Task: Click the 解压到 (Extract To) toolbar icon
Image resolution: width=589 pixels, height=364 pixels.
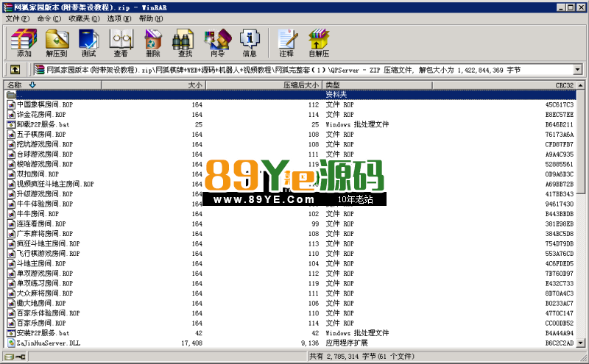Action: [57, 43]
